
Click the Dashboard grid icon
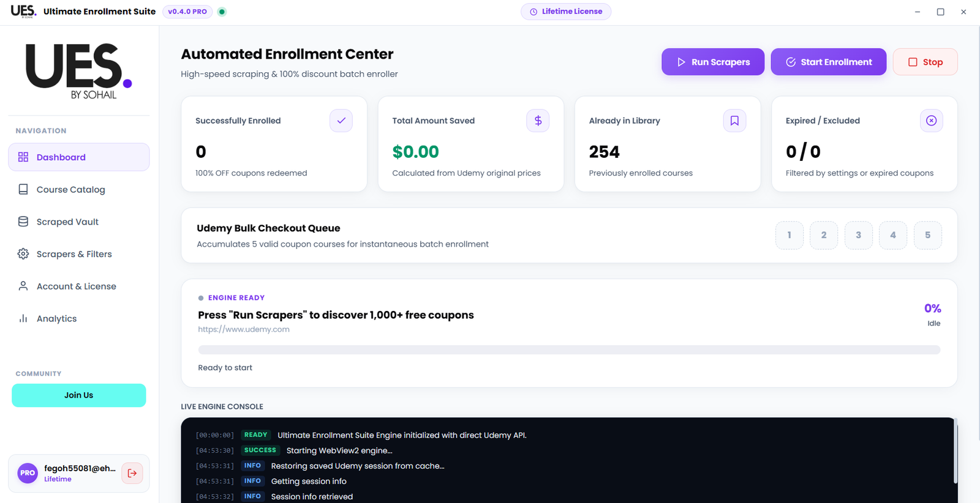point(23,157)
